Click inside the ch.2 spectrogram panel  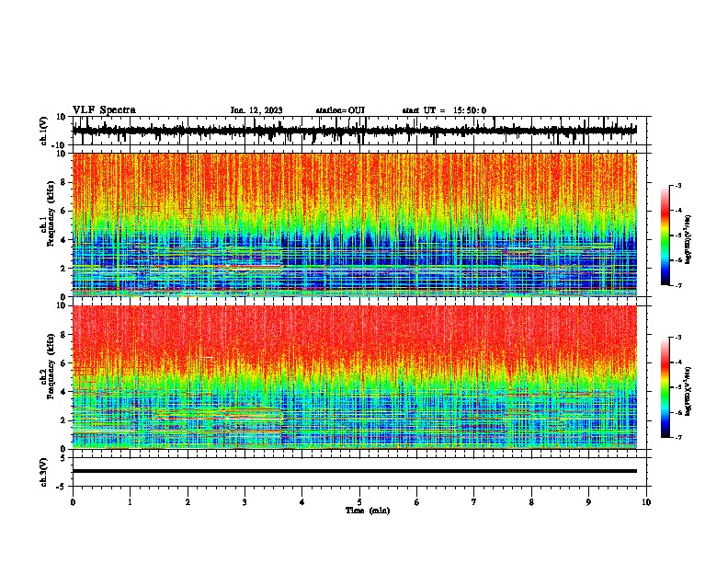(x=354, y=377)
